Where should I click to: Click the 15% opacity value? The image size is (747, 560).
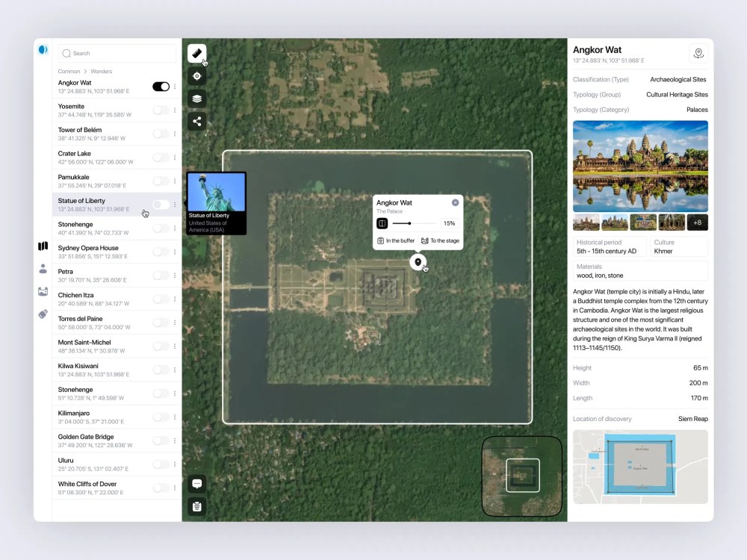pyautogui.click(x=449, y=223)
